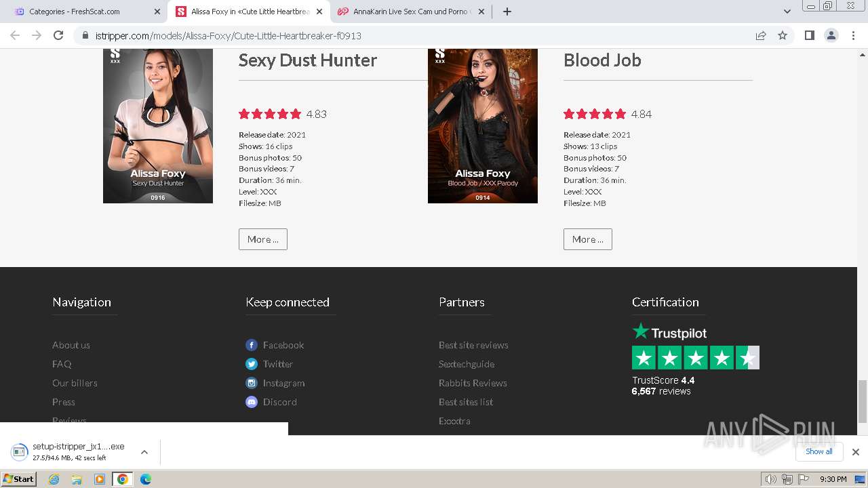Launch Windows Media Player from the taskbar
Screen dimensions: 868x488
point(100,479)
